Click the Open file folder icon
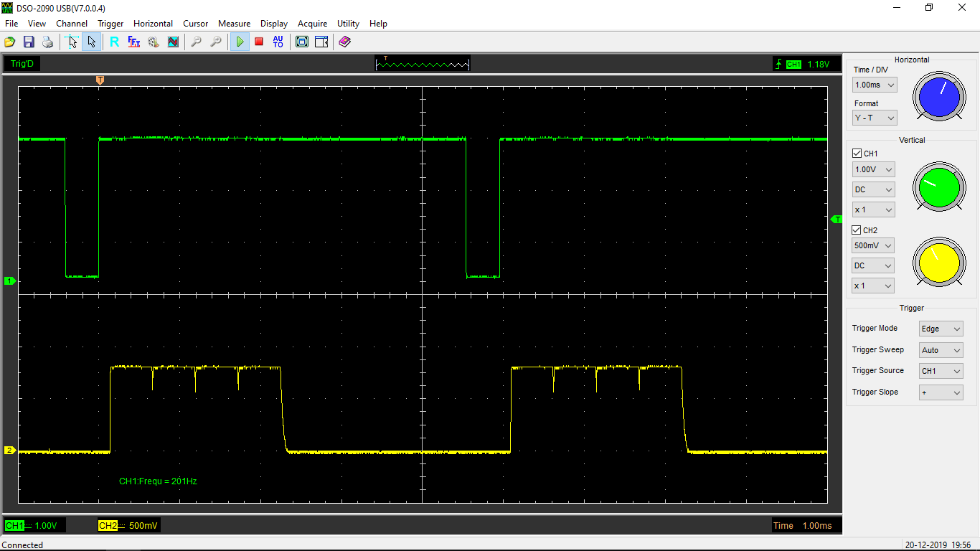 (10, 42)
